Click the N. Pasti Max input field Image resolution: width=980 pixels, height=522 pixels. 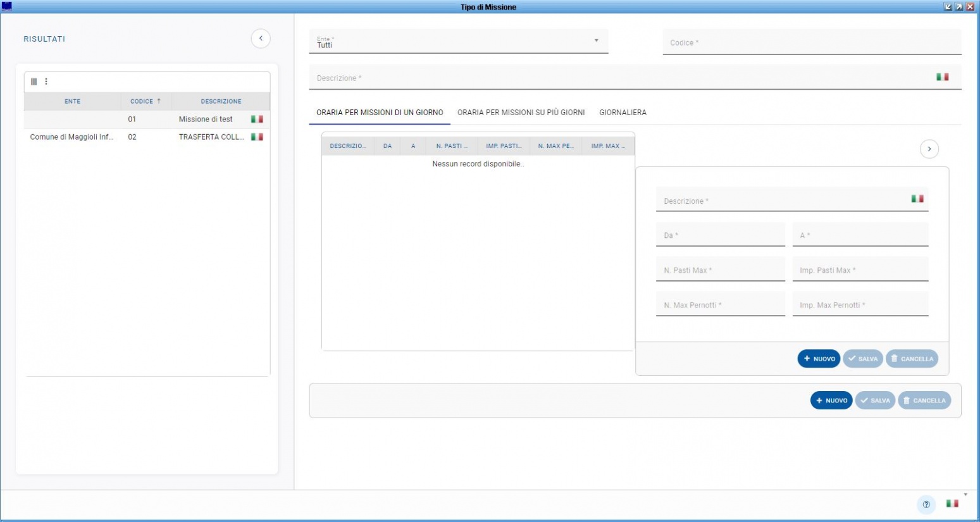click(720, 270)
